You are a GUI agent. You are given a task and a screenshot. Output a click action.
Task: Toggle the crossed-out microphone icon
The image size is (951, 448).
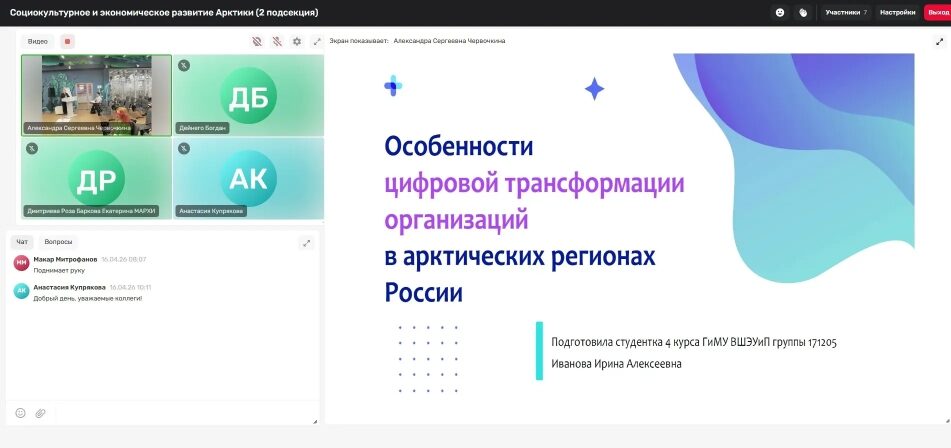(277, 41)
